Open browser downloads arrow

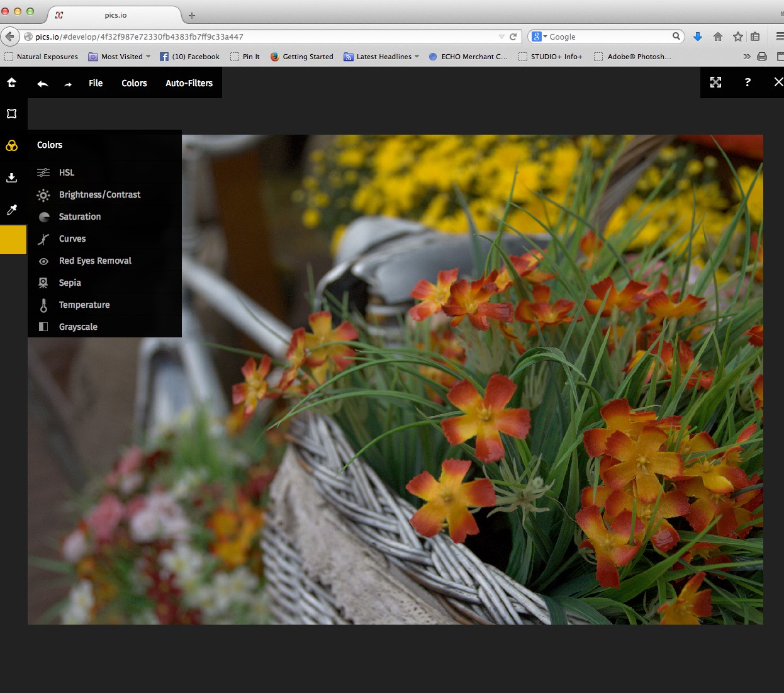(x=698, y=37)
